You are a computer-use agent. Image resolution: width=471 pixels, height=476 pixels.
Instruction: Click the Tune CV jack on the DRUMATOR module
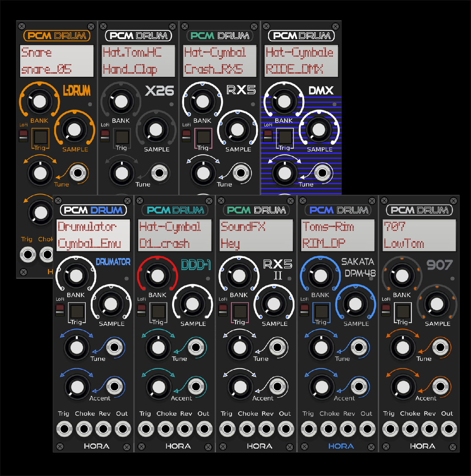pos(114,347)
